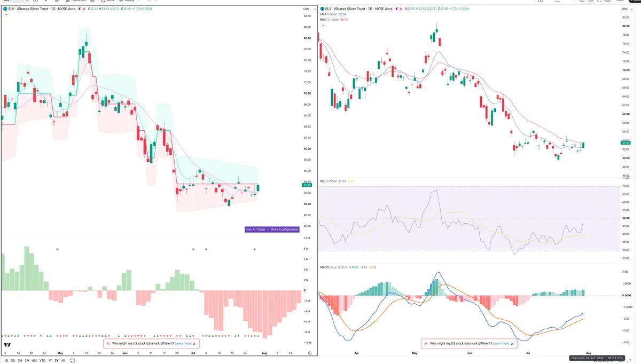Click the 0.0000 MACD zero level label

point(626,295)
